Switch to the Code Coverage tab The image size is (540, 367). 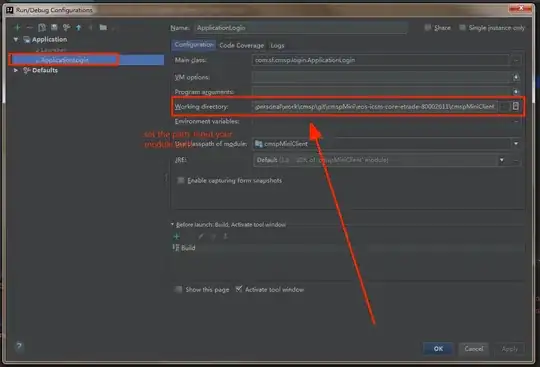pos(241,45)
